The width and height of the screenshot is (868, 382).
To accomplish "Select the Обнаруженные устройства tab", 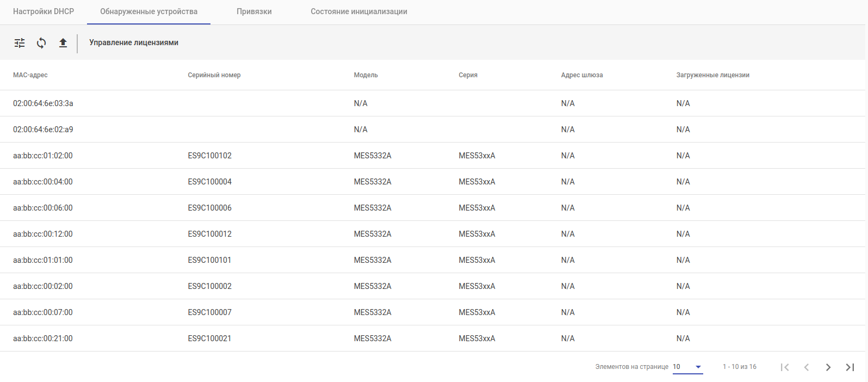I will tap(148, 11).
